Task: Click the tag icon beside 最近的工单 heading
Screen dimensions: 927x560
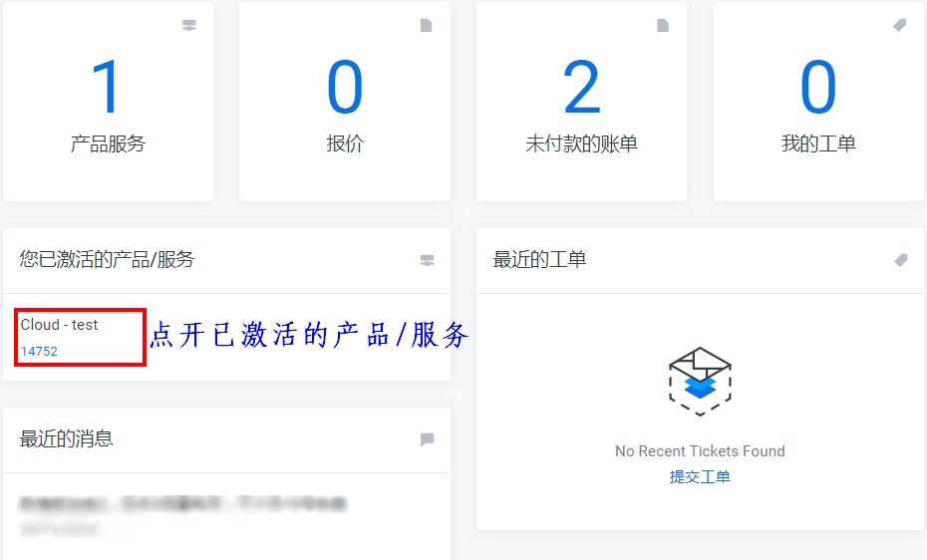Action: (x=901, y=260)
